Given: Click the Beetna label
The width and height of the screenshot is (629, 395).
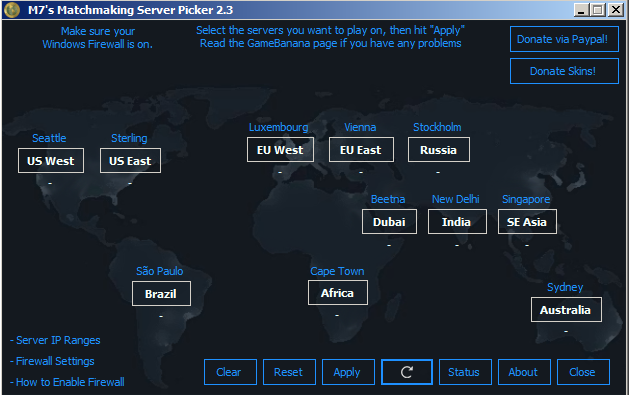Looking at the screenshot, I should click(x=388, y=199).
